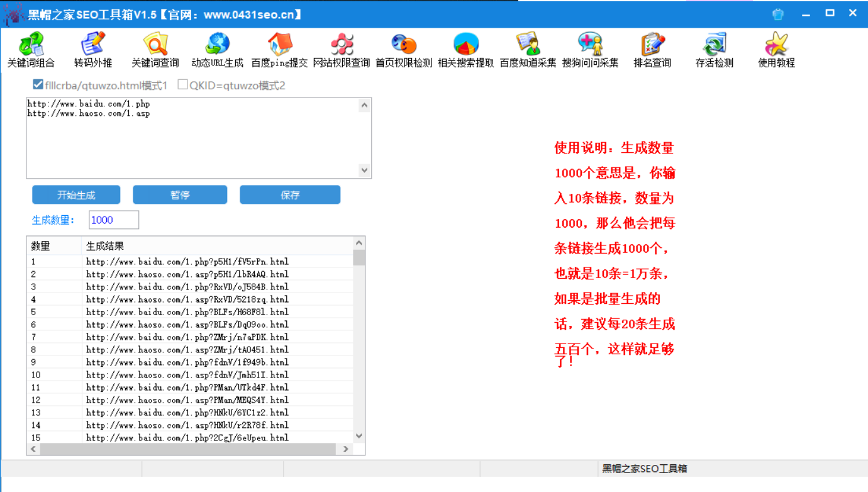This screenshot has width=868, height=492.
Task: Click the results horizontal scrollbar thumb
Action: 187,449
